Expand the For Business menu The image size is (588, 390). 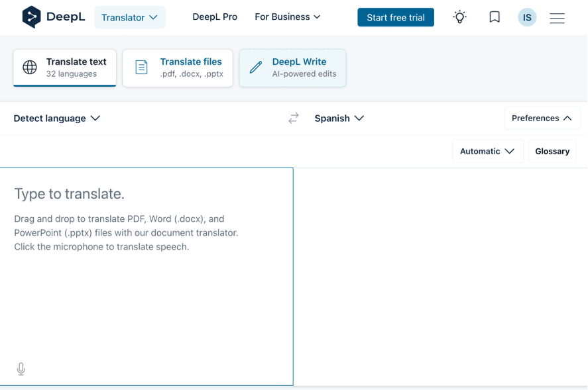pyautogui.click(x=287, y=17)
